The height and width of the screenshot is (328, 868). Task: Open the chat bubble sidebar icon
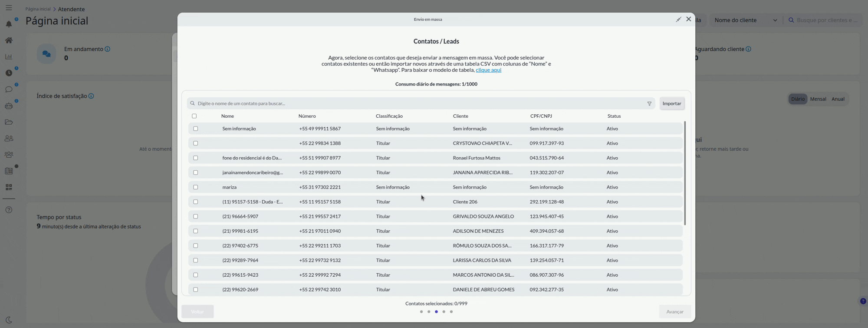coord(9,89)
